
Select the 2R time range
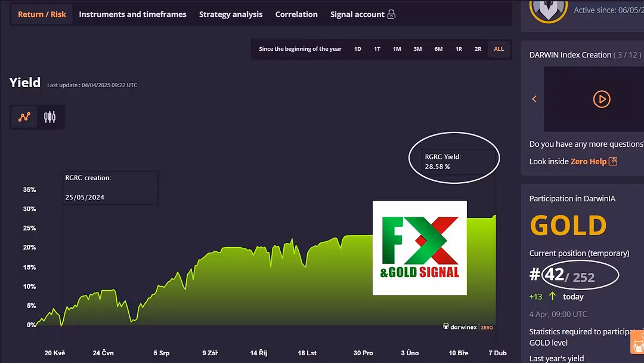point(478,49)
